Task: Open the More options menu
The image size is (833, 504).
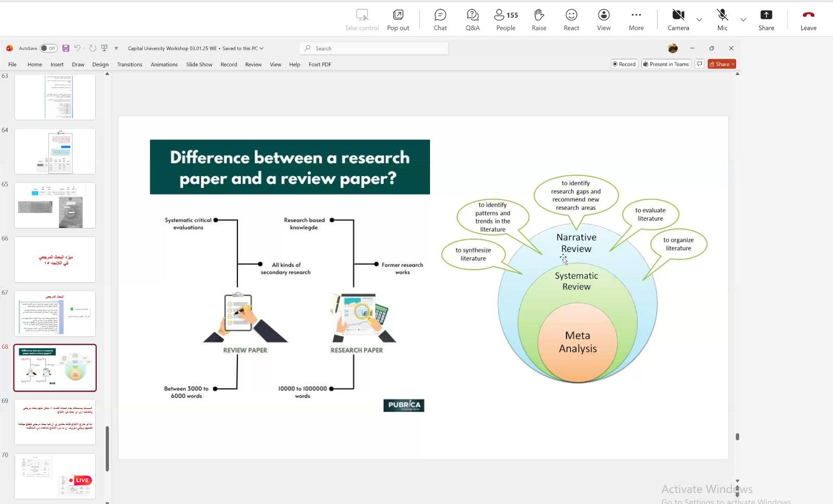Action: [x=636, y=20]
